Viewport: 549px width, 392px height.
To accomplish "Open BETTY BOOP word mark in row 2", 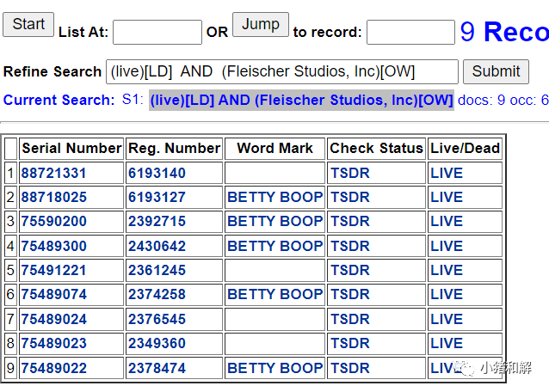I will pos(274,197).
